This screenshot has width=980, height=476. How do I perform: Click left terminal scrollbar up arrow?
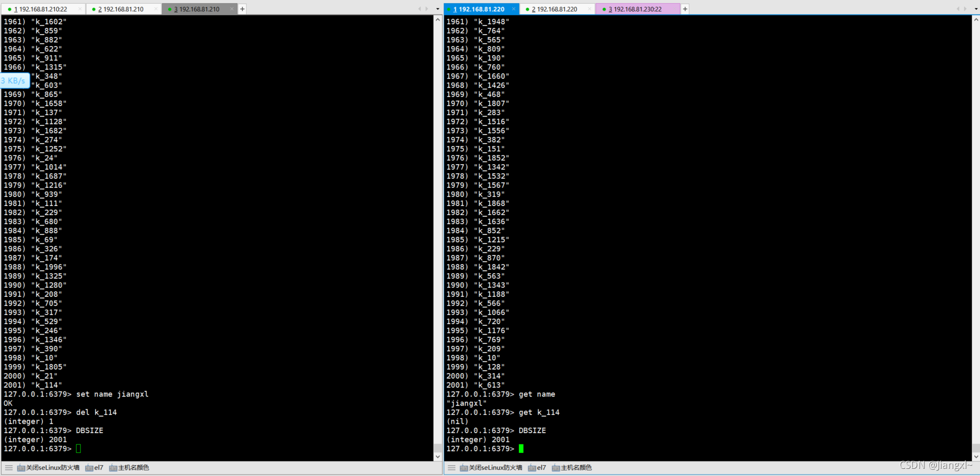tap(438, 20)
